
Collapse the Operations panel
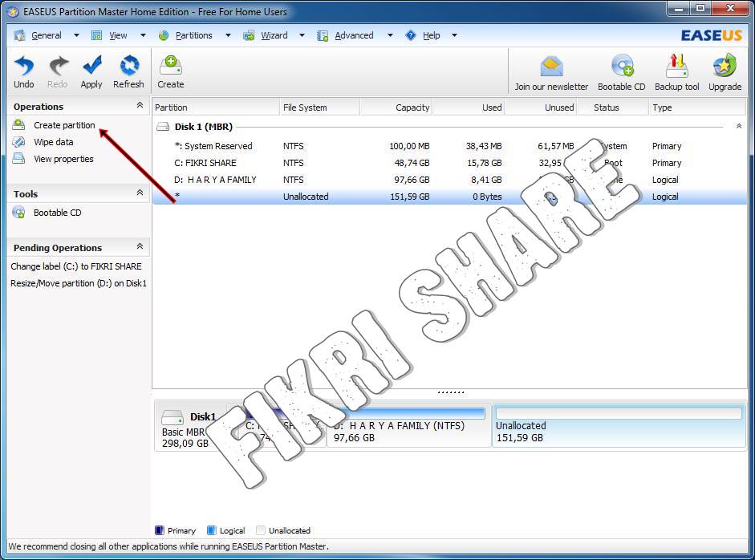click(x=140, y=105)
